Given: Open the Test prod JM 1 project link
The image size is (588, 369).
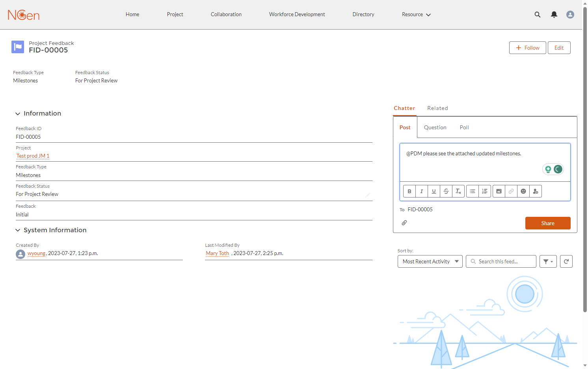Looking at the screenshot, I should [x=33, y=156].
